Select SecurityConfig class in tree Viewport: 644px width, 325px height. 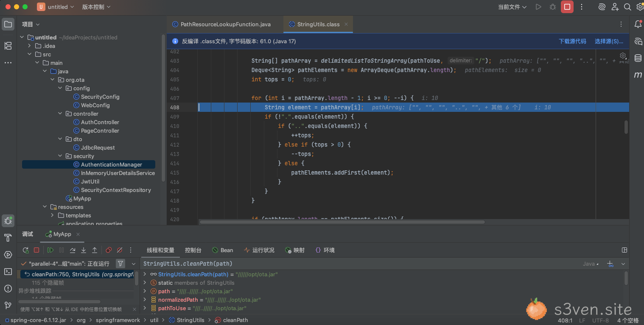pyautogui.click(x=100, y=97)
